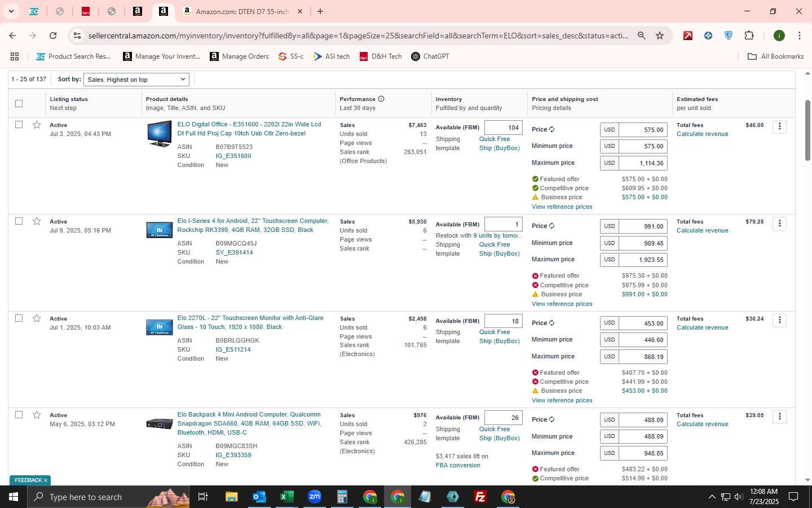
Task: Open Zoom from the taskbar
Action: pos(314,497)
